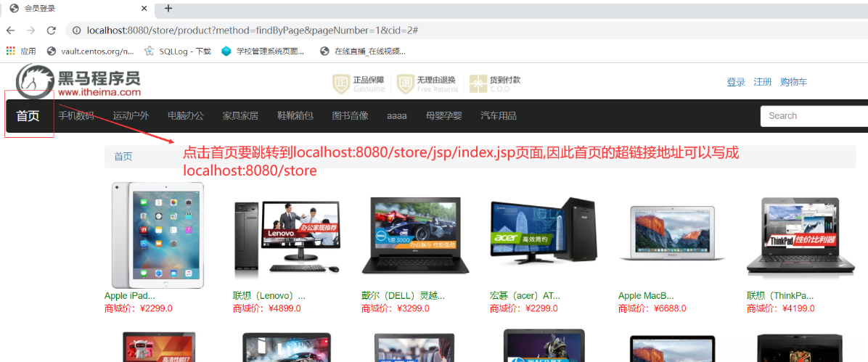
Task: Open the 在线直播 bookmark
Action: [x=363, y=52]
